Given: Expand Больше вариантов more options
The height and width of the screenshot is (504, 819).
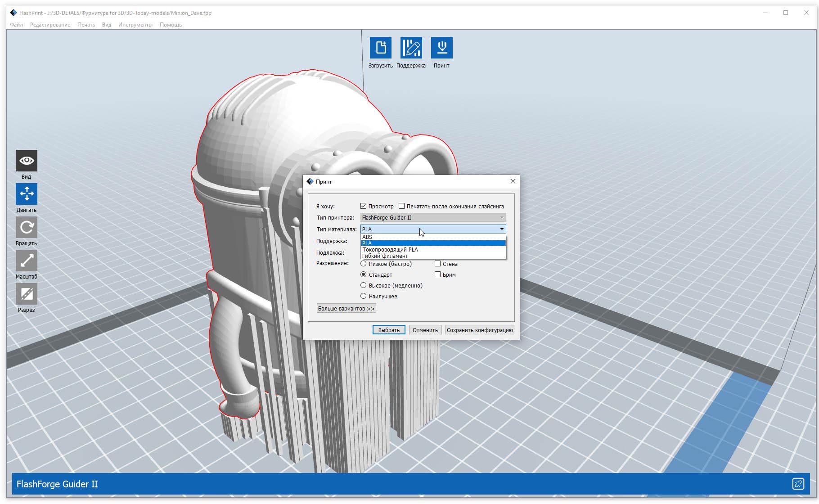Looking at the screenshot, I should 346,308.
